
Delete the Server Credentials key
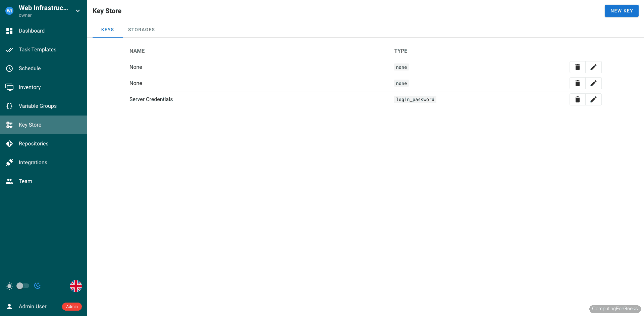point(577,99)
